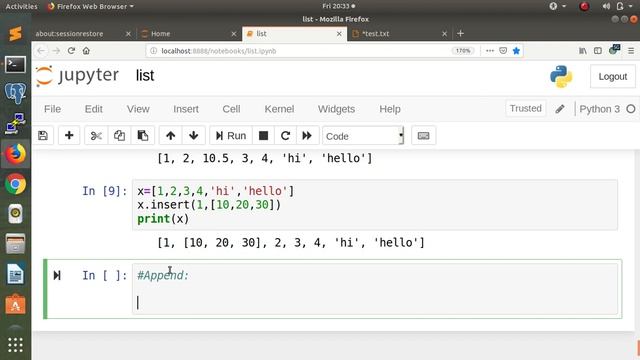Open the Cell menu

click(x=231, y=109)
